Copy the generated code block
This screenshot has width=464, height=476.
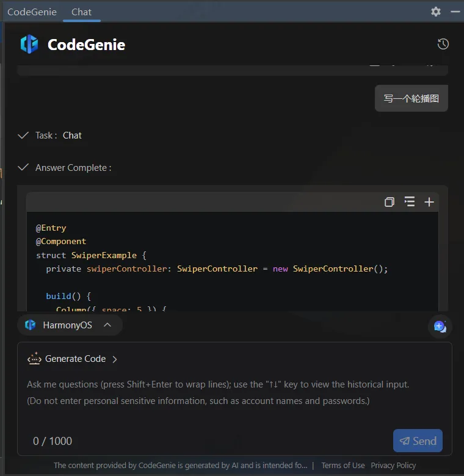pyautogui.click(x=389, y=202)
